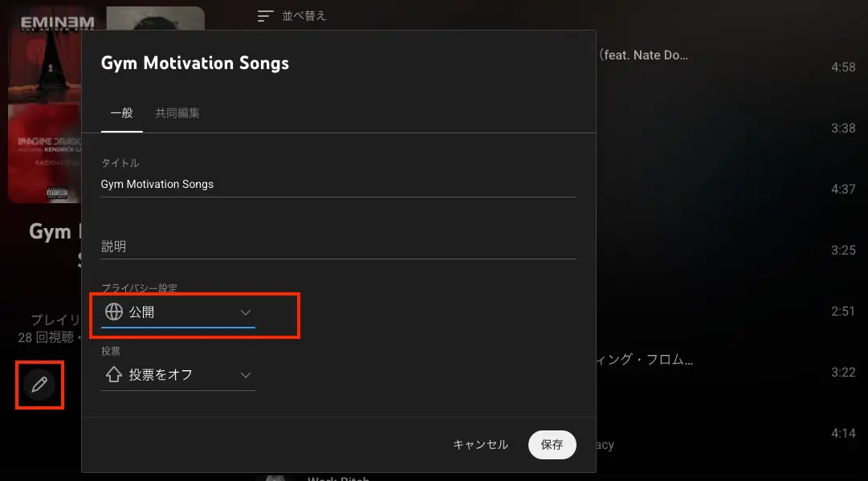The image size is (868, 481).
Task: Expand the プライバシー設定 privacy dropdown showing 公開
Action: pos(177,313)
